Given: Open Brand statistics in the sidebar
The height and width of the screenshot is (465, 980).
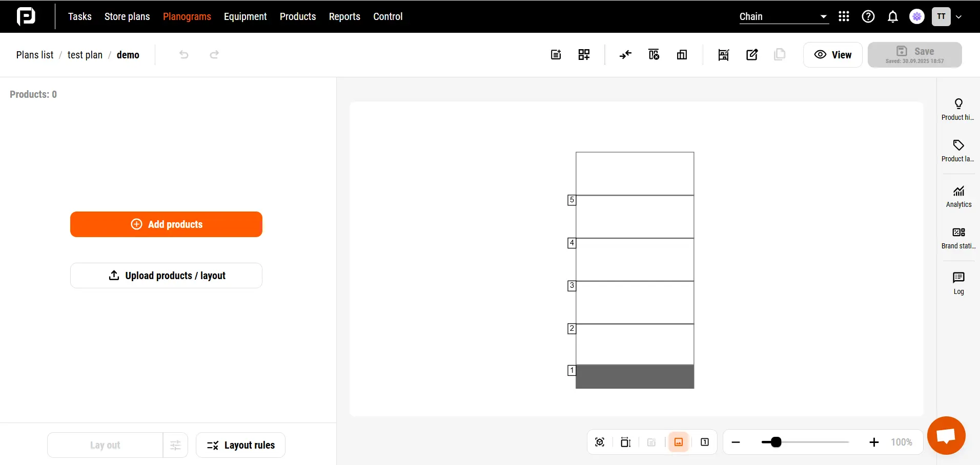Looking at the screenshot, I should coord(958,238).
